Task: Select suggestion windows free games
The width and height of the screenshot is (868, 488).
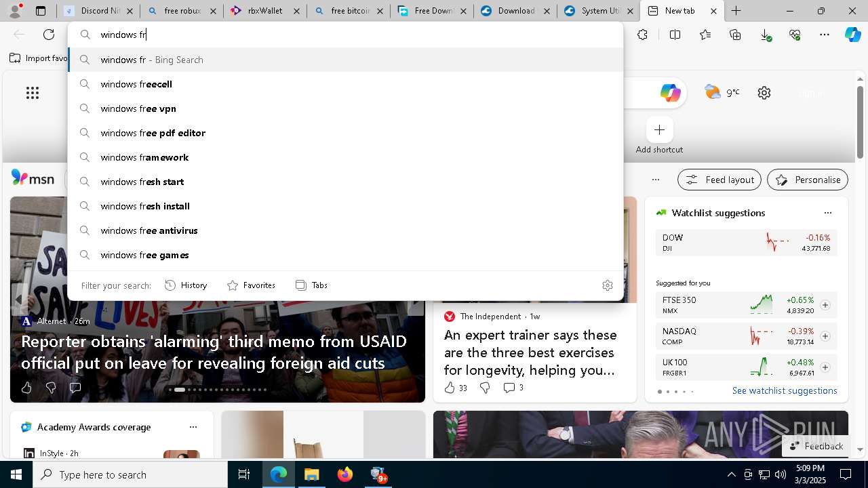Action: [346, 255]
